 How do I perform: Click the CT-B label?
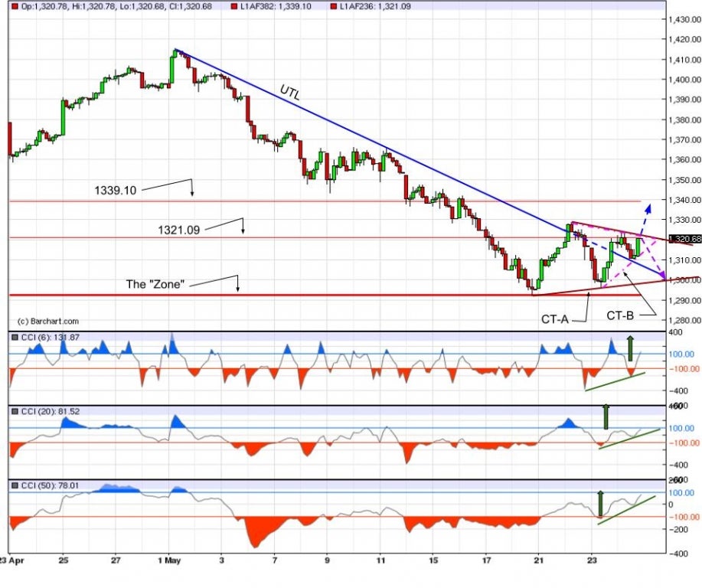(620, 315)
